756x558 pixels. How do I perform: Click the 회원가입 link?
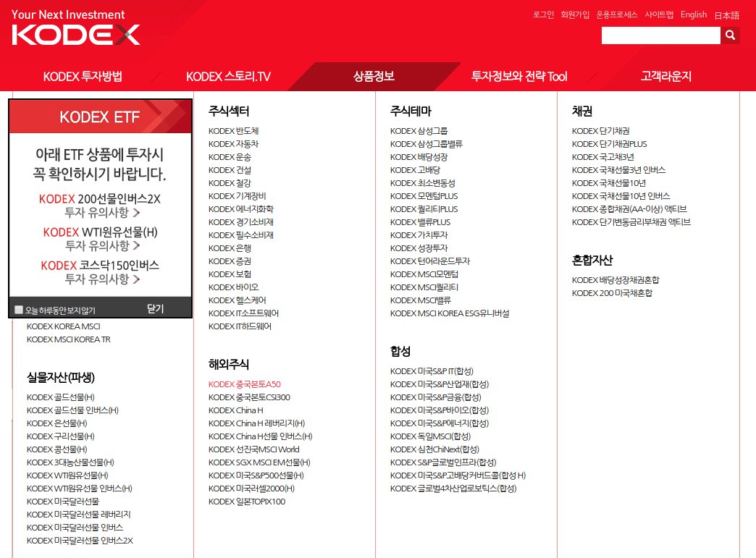pos(575,14)
